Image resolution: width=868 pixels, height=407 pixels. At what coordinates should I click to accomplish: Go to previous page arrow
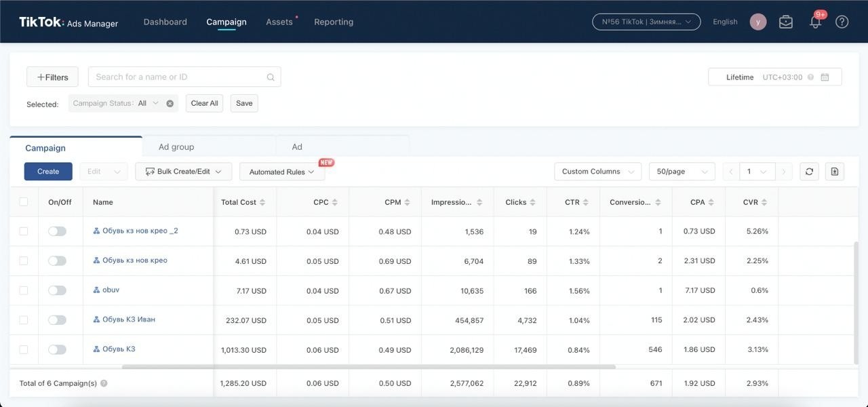(731, 172)
